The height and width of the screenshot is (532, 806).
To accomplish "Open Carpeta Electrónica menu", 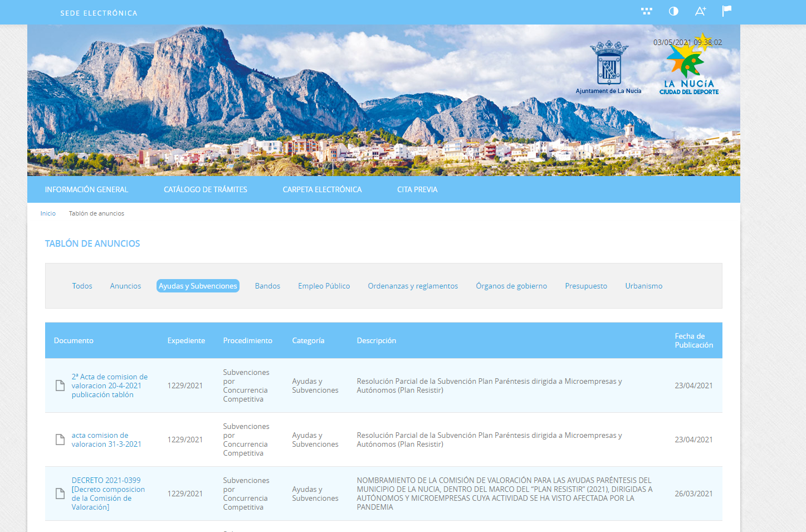I will [322, 189].
